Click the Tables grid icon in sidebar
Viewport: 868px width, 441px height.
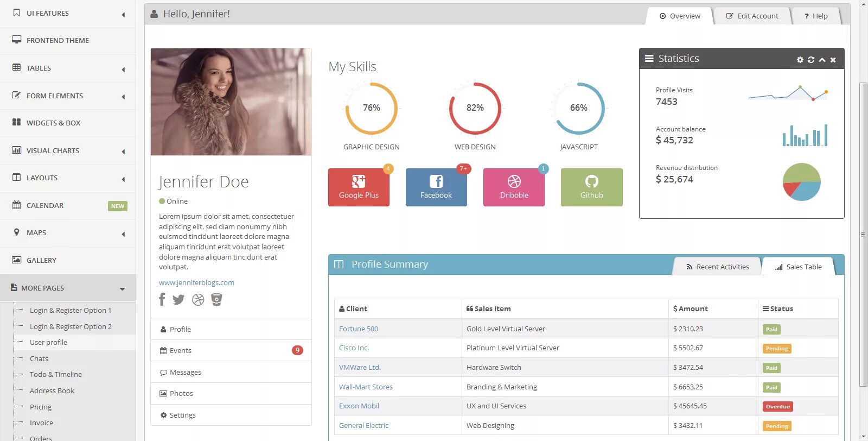(x=17, y=67)
